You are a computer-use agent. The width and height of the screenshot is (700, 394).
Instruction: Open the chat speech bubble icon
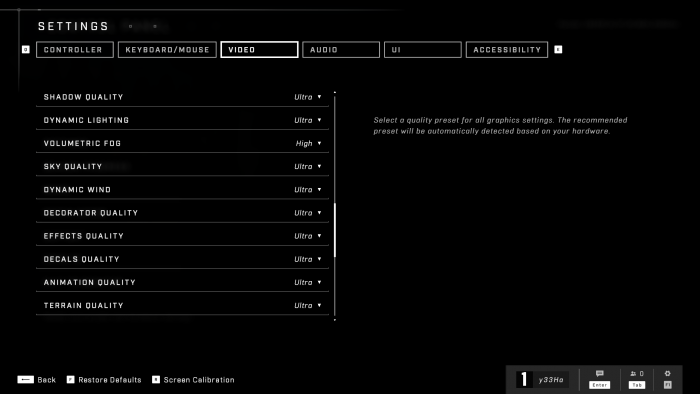pyautogui.click(x=600, y=373)
